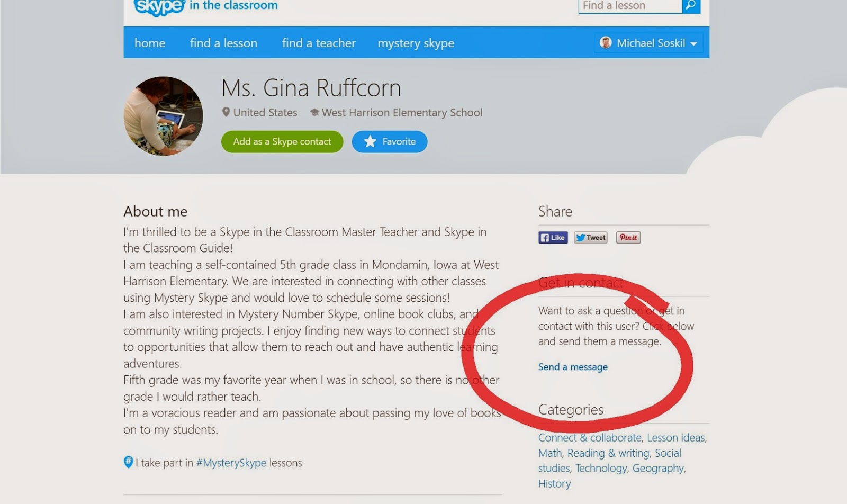847x504 pixels.
Task: Open the Reading & writing category link
Action: (608, 453)
